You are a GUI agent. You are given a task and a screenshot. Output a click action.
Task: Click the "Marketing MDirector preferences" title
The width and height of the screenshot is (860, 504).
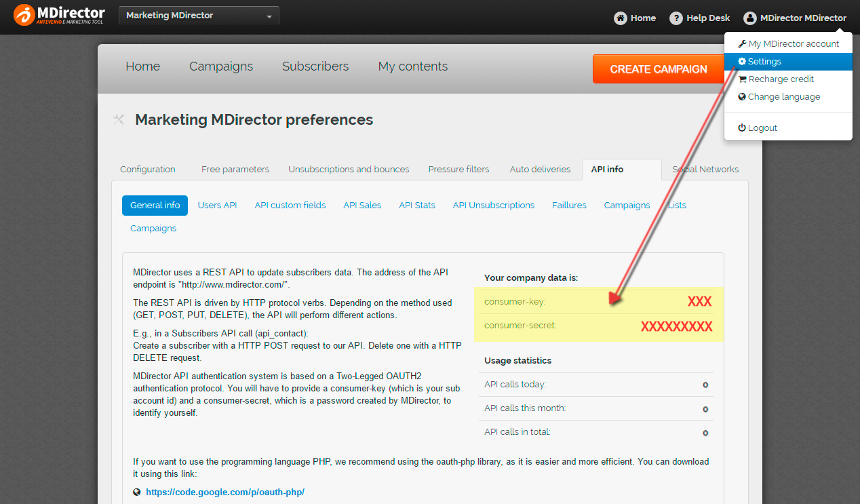point(254,120)
